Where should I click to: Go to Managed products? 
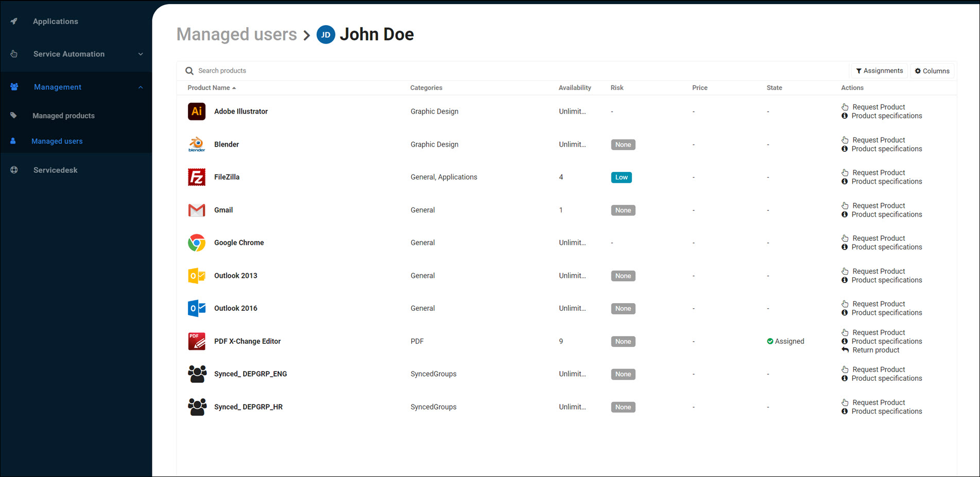[x=63, y=116]
